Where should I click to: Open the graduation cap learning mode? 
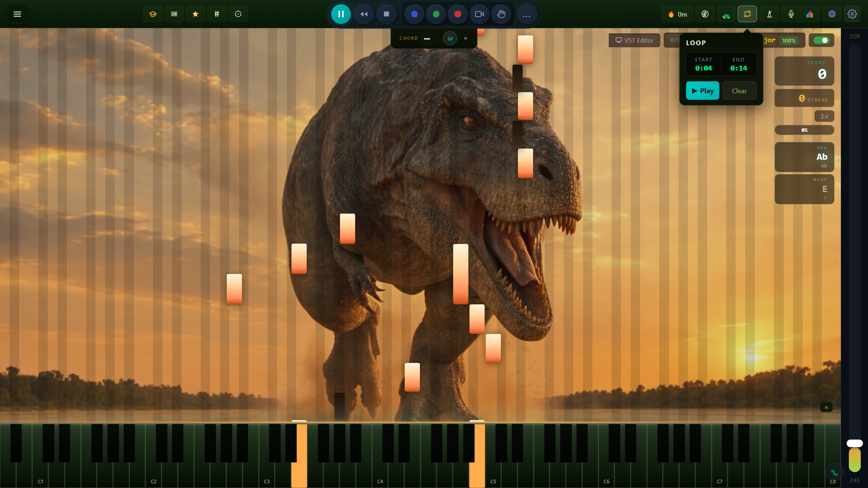click(x=153, y=14)
